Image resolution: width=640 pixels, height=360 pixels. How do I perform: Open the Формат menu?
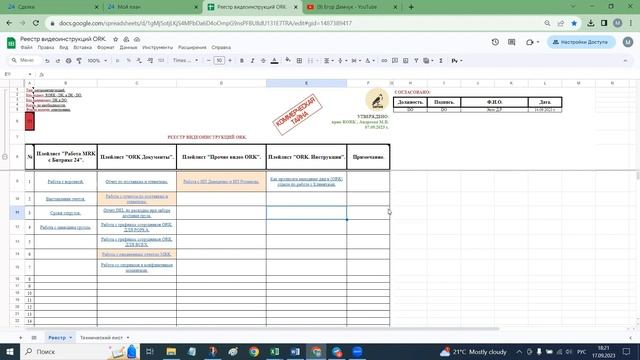point(106,47)
